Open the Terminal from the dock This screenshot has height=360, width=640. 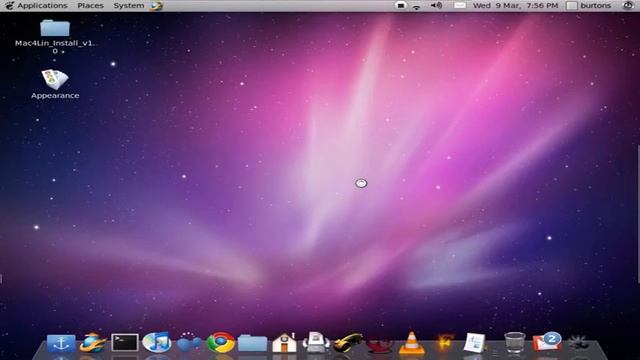(x=124, y=342)
